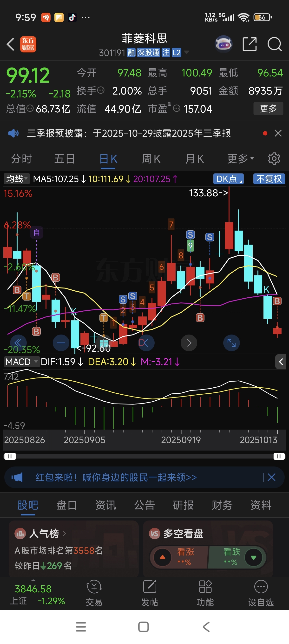Expand chart to fullscreen

(x=232, y=343)
